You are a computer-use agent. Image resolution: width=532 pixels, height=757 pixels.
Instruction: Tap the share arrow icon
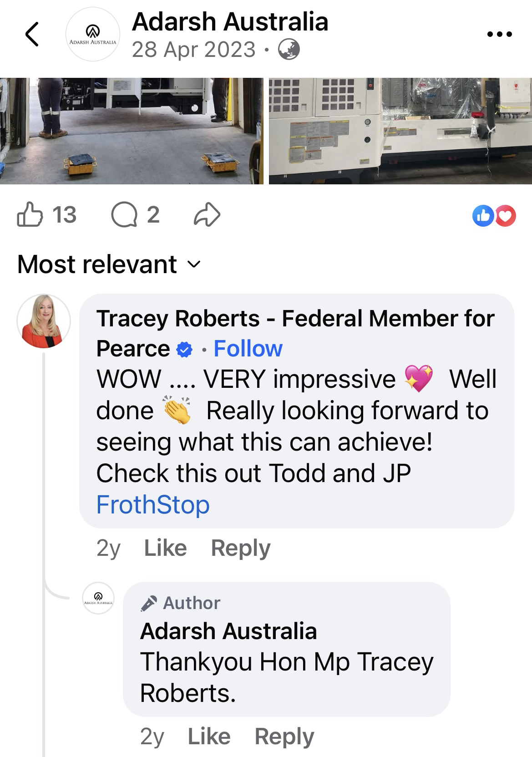[207, 214]
